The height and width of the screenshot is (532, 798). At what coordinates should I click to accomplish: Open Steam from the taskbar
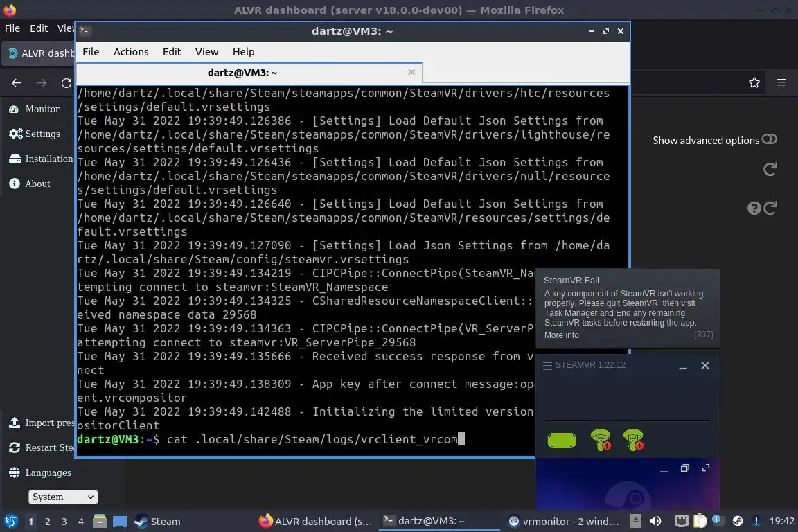click(x=157, y=522)
